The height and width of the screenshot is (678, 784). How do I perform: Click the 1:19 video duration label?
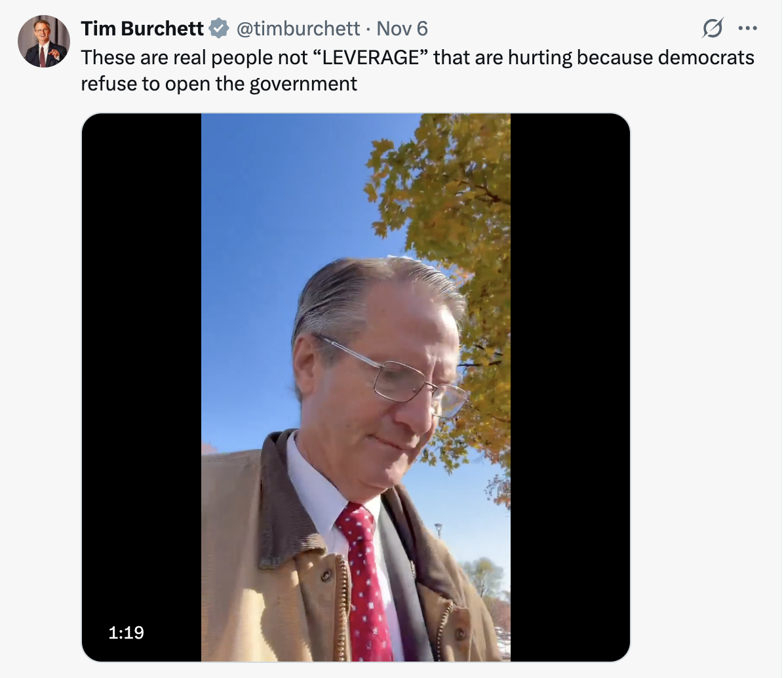point(126,632)
